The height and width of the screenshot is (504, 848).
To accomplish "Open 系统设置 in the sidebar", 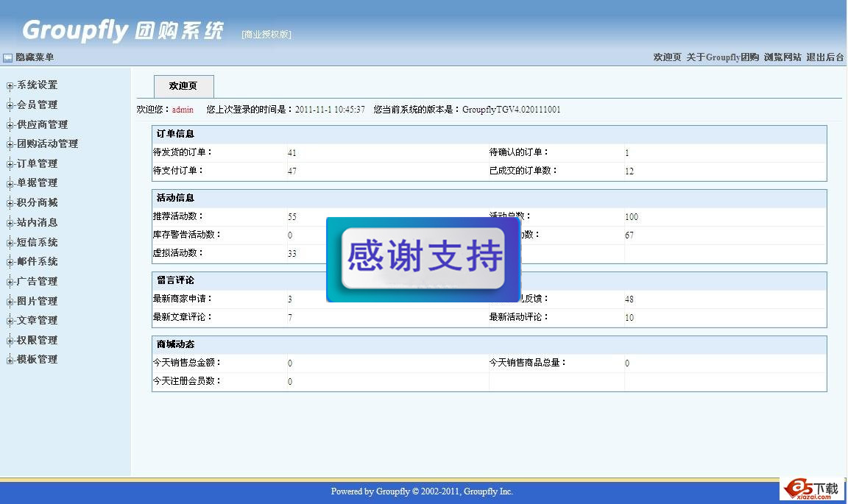I will tap(37, 85).
